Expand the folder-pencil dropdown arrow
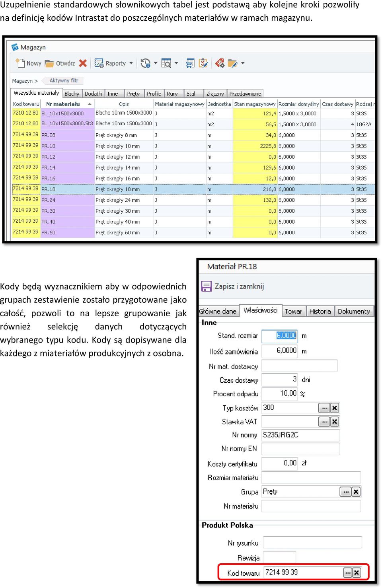The height and width of the screenshot is (588, 382). point(243,63)
